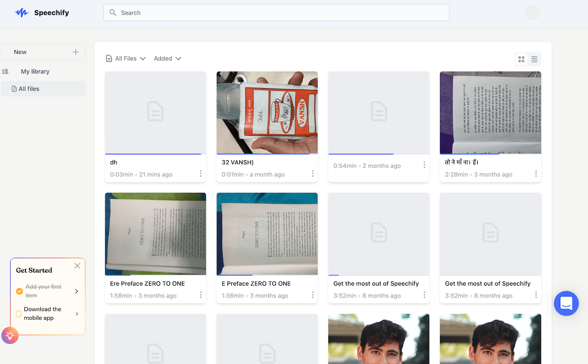This screenshot has height=364, width=588.
Task: Click the Speechify logo
Action: click(42, 13)
